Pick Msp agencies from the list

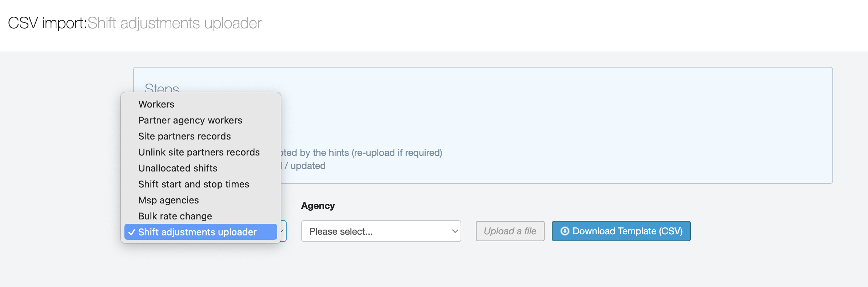(168, 200)
